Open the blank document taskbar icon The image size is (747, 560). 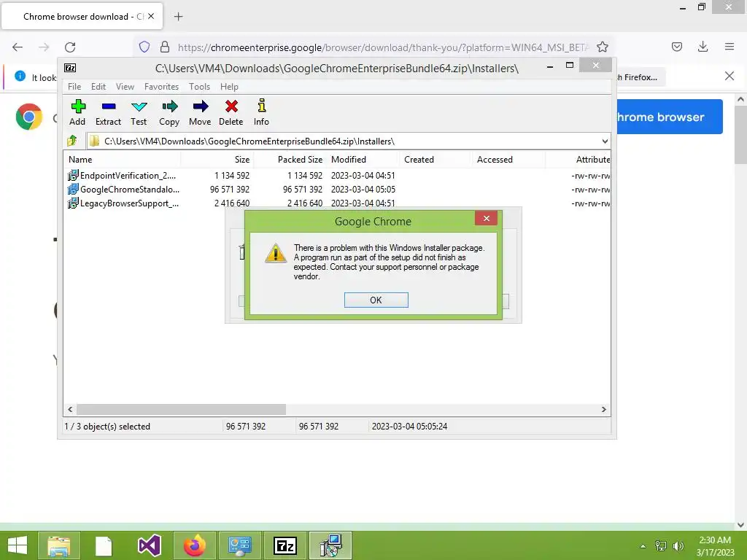tap(104, 545)
